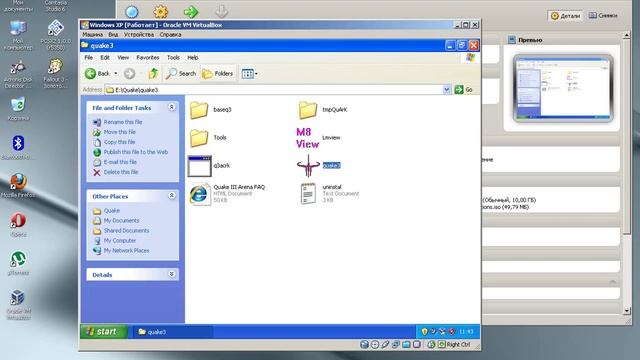Click the security shield tray icon
The height and width of the screenshot is (360, 640).
pos(424,331)
